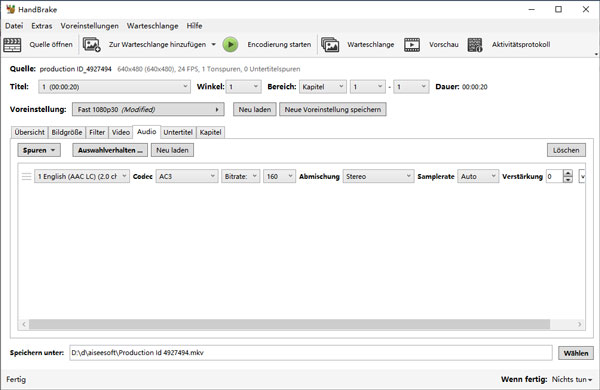Open the Wenn fertig Nichts tun dropdown
The height and width of the screenshot is (390, 600).
click(572, 379)
